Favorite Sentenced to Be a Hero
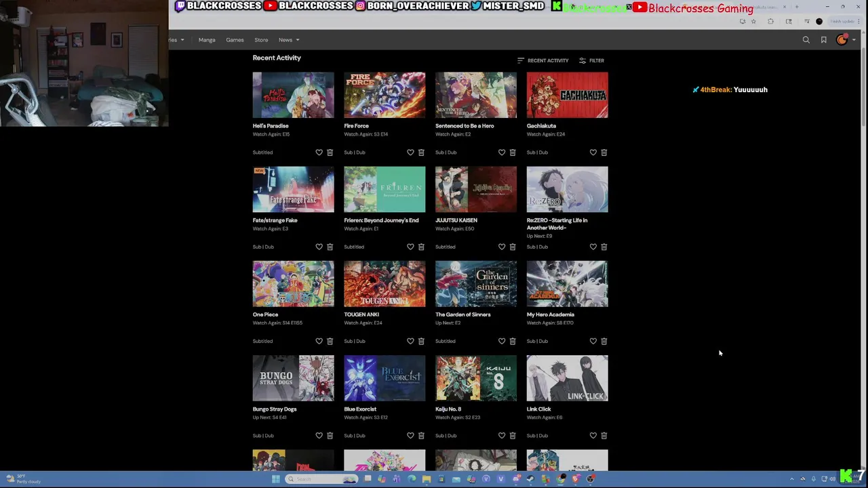The width and height of the screenshot is (868, 488). [502, 152]
